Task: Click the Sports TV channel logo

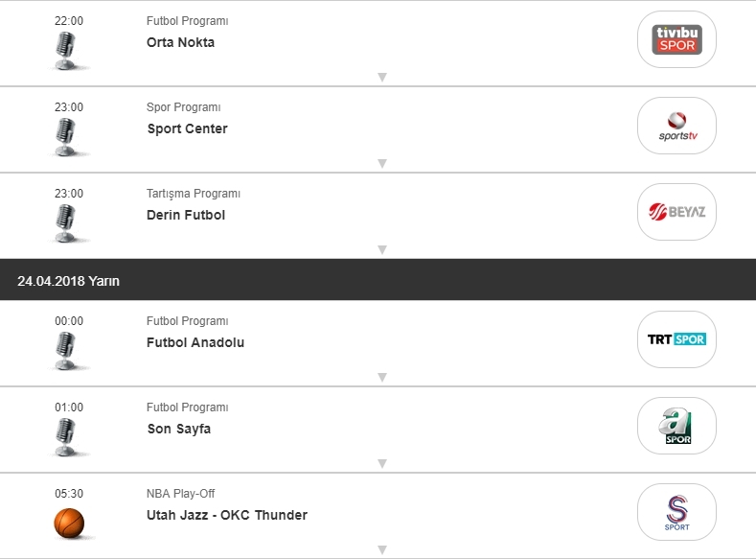Action: click(676, 126)
